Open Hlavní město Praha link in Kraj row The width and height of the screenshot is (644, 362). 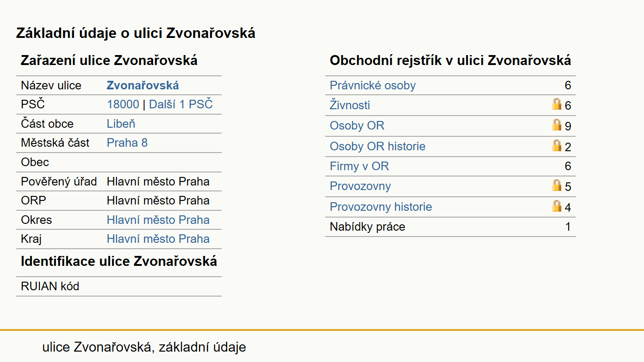point(158,239)
